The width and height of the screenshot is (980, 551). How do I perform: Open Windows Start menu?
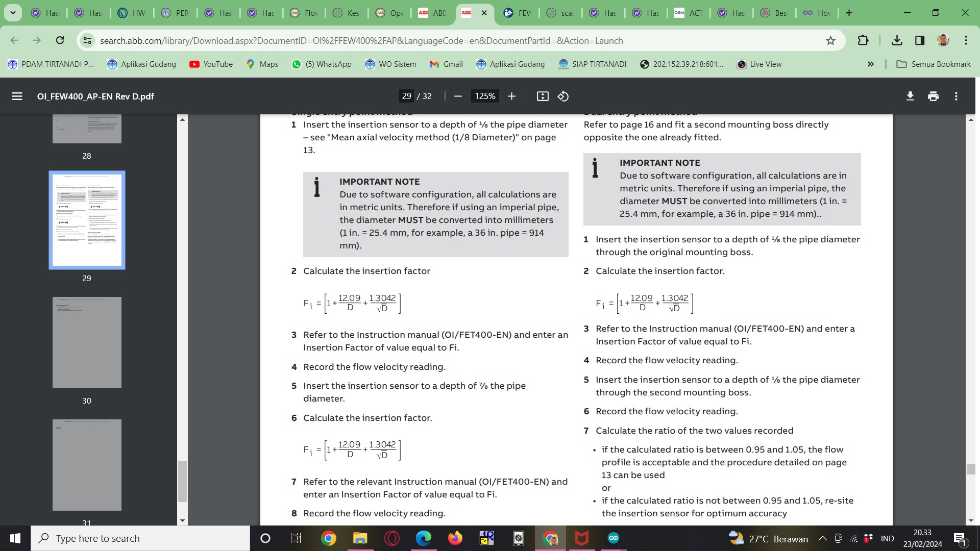(x=15, y=538)
